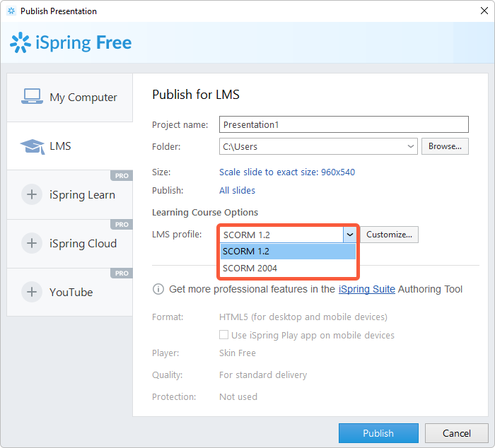495x448 pixels.
Task: Open the Scale slide to exact size link
Action: tap(287, 172)
